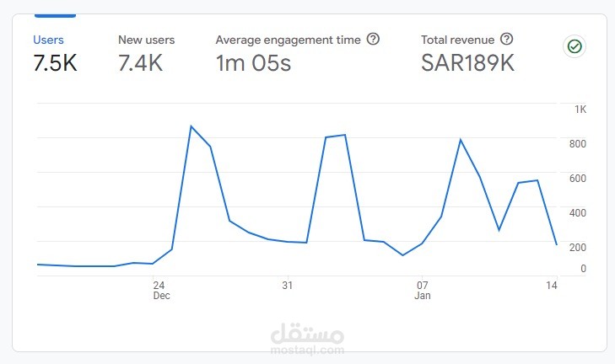Click the 7.4K new users value

click(140, 63)
